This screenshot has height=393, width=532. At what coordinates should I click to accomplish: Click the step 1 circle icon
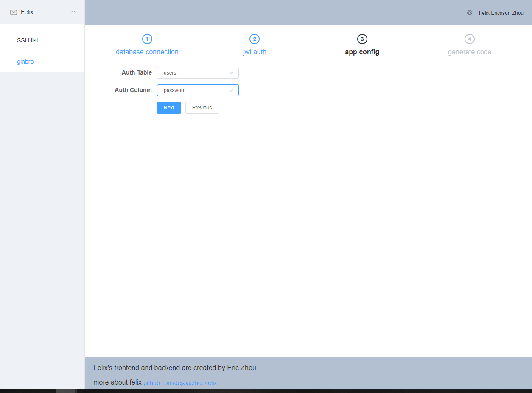click(147, 39)
